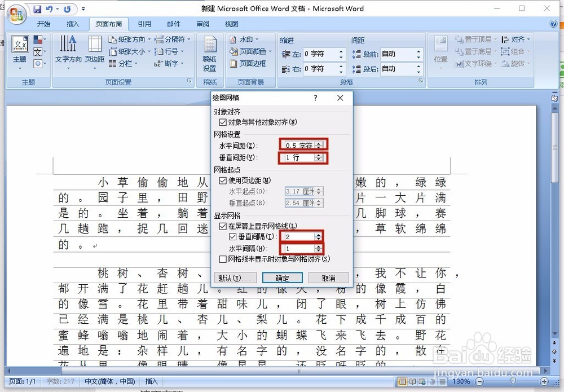Open select browse object button
564x392 pixels.
coord(554,351)
